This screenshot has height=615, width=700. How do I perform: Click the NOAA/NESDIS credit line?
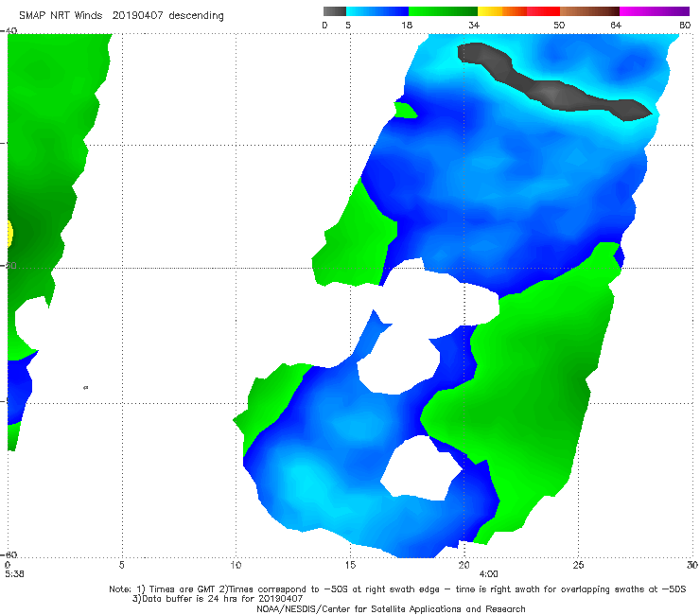[391, 608]
